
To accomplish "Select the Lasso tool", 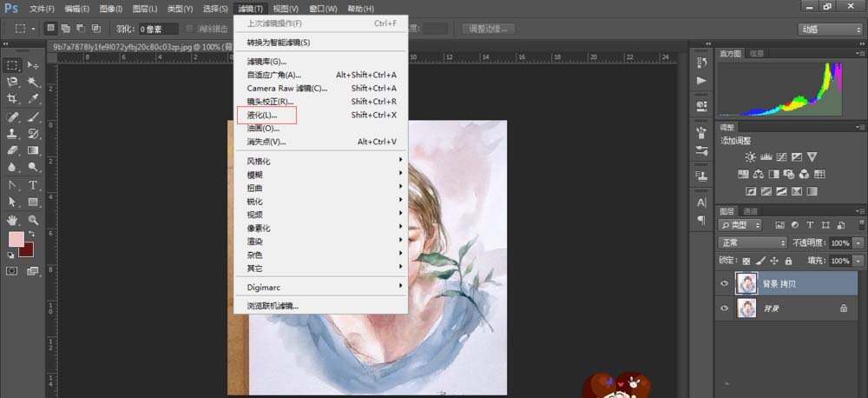I will point(12,82).
